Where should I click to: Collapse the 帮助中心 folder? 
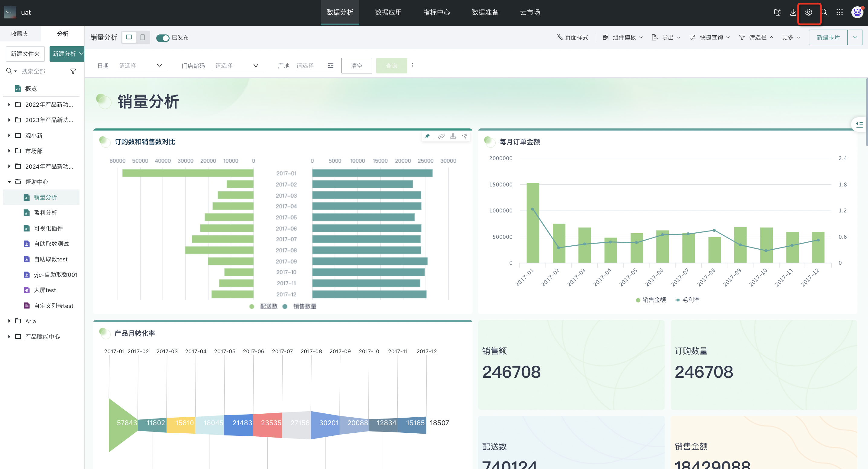(x=9, y=182)
